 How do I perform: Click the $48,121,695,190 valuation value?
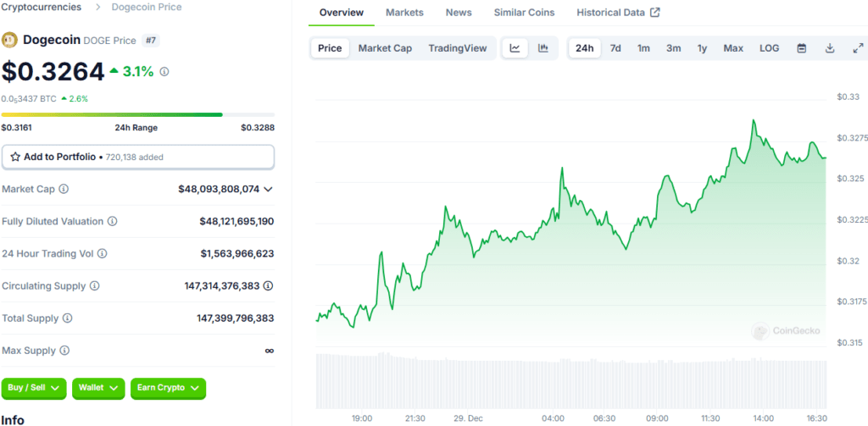click(237, 221)
